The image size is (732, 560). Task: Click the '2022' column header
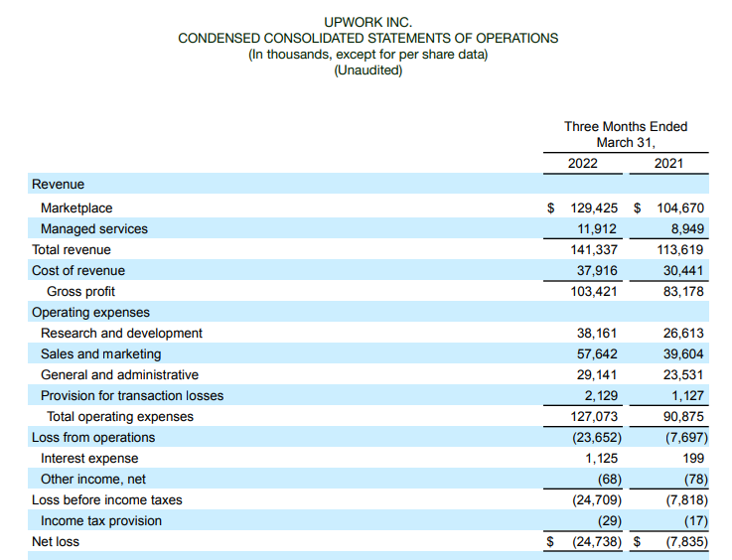(583, 163)
